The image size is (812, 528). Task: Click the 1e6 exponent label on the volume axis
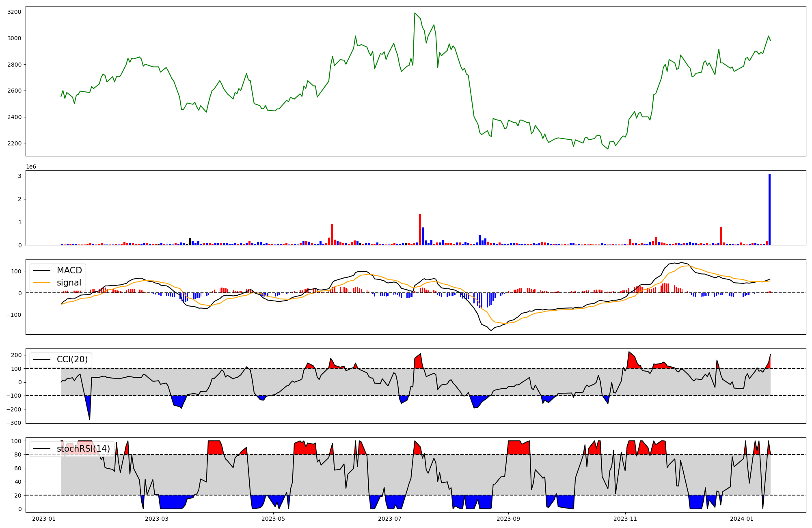(x=31, y=167)
